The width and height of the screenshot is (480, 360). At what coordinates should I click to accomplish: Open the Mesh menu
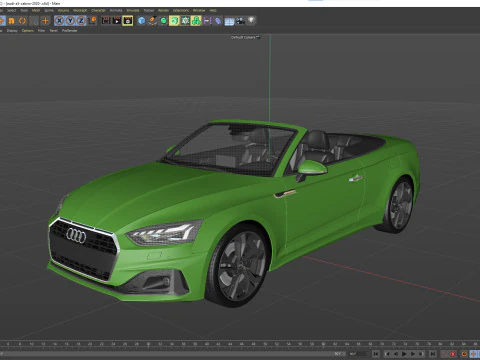click(x=36, y=10)
